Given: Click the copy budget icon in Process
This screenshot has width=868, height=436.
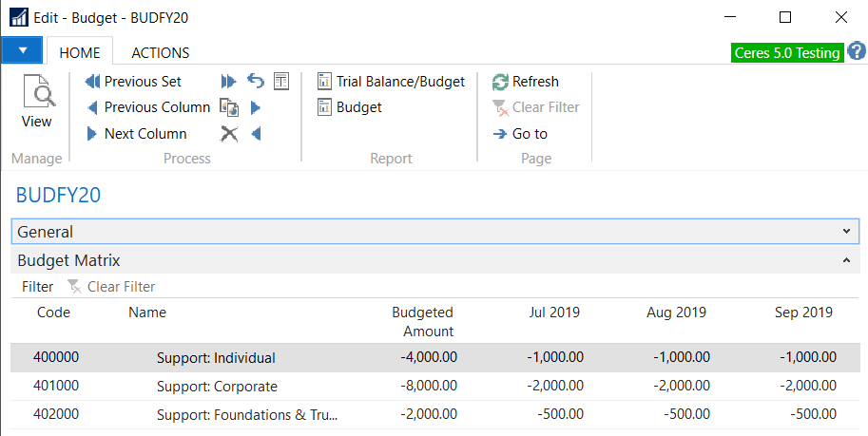Looking at the screenshot, I should [x=229, y=107].
